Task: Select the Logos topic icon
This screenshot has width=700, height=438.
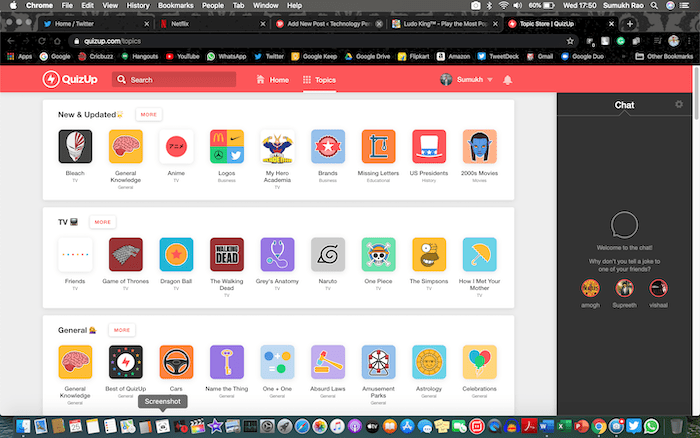Action: [x=227, y=146]
